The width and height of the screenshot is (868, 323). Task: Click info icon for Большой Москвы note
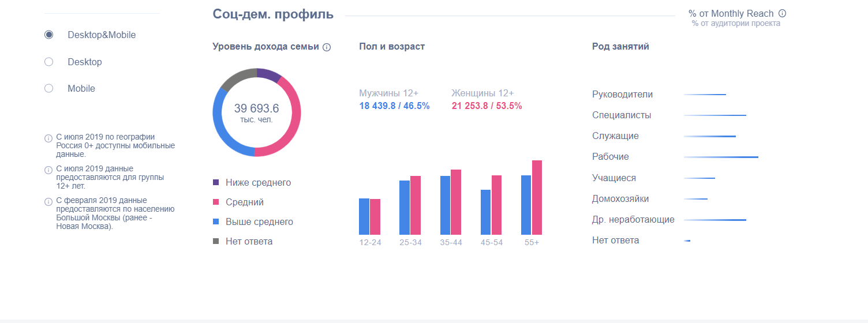click(x=48, y=202)
